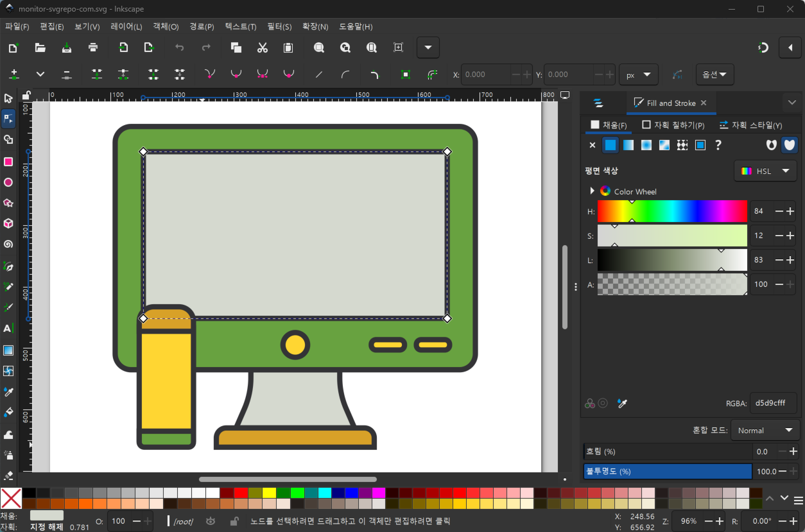805x532 pixels.
Task: Open a file with folder icon
Action: 40,47
